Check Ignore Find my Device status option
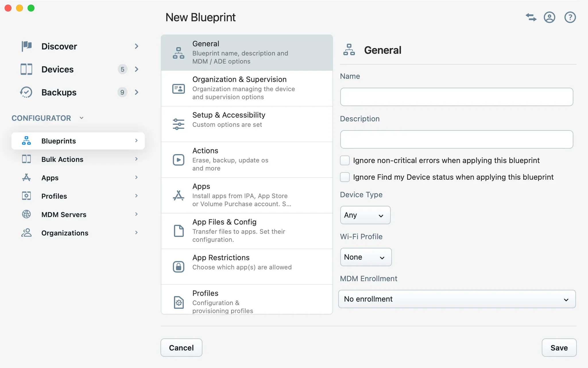 [x=345, y=177]
